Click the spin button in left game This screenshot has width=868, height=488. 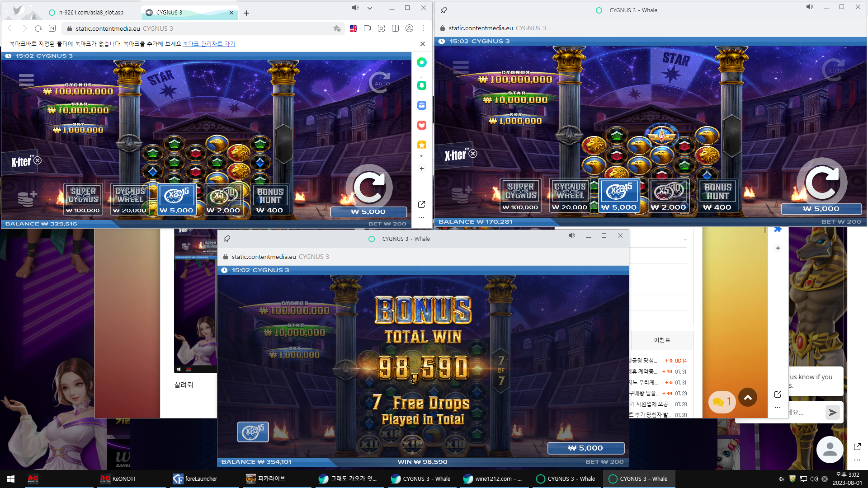369,187
